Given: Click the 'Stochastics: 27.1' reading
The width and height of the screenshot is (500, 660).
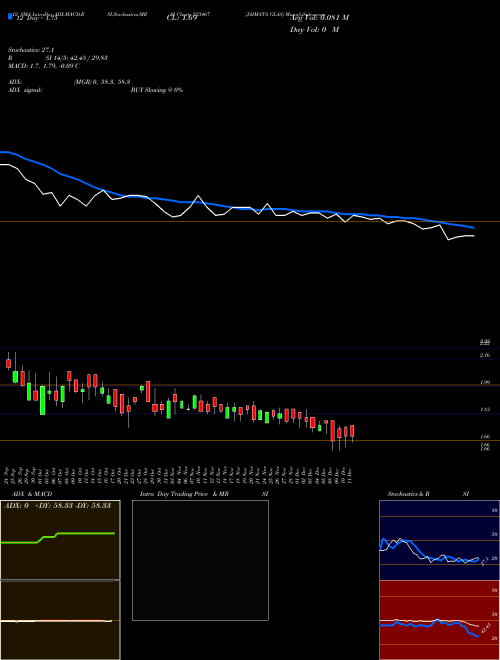Looking at the screenshot, I should (31, 50).
